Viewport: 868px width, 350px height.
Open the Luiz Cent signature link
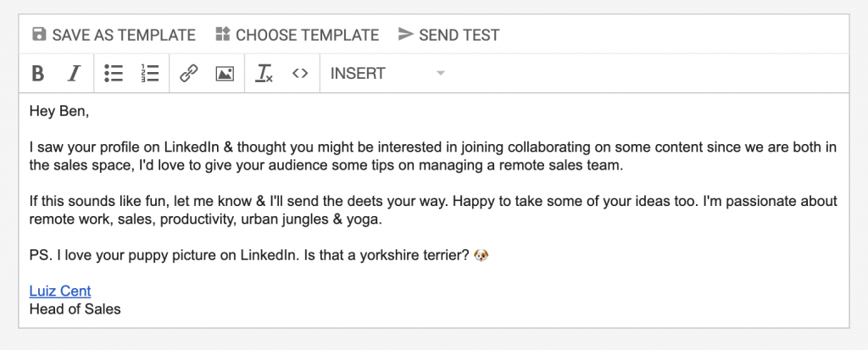coord(60,291)
